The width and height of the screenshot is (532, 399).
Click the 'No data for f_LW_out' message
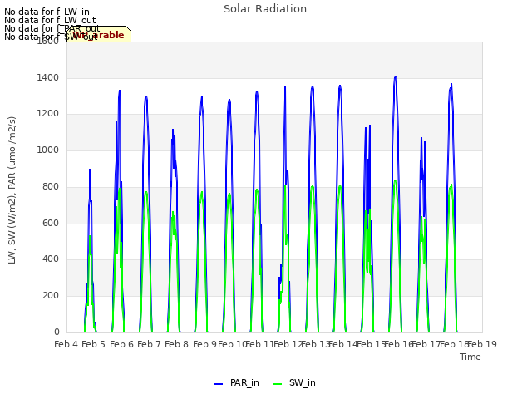pos(50,20)
